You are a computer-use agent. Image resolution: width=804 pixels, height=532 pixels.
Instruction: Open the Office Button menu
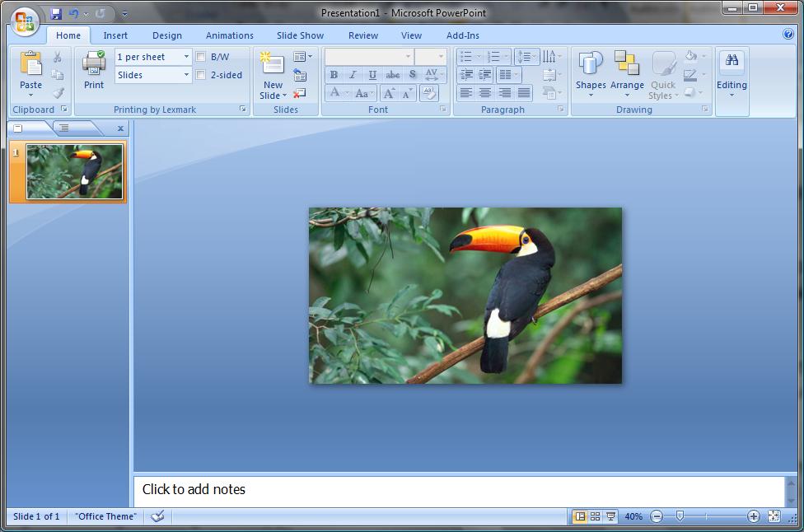tap(24, 21)
